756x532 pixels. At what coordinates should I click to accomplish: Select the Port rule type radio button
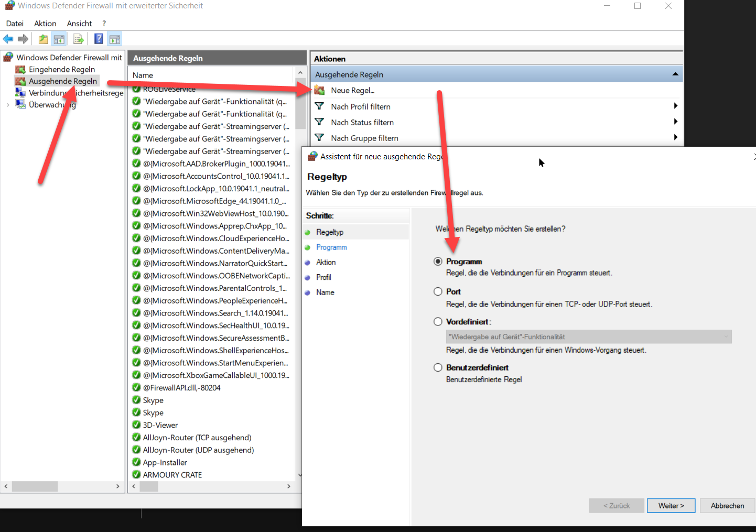[x=438, y=291]
